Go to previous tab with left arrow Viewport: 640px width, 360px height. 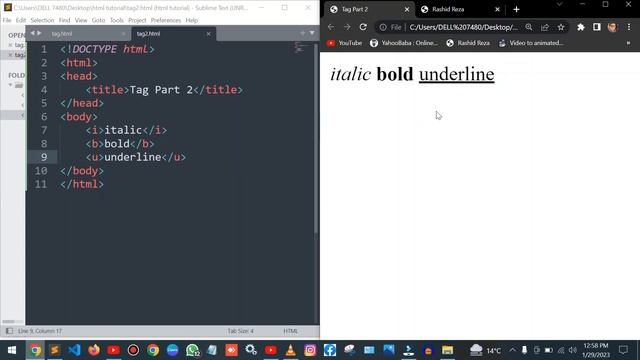click(x=33, y=33)
